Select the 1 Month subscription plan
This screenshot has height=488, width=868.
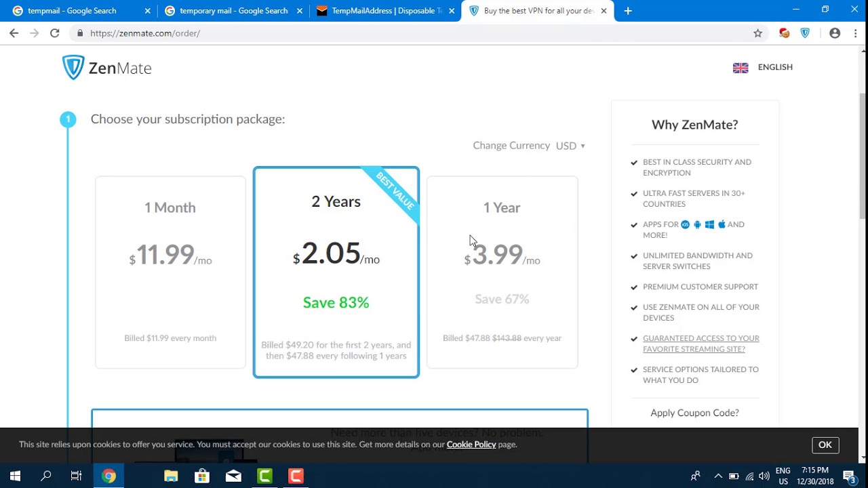(x=170, y=272)
